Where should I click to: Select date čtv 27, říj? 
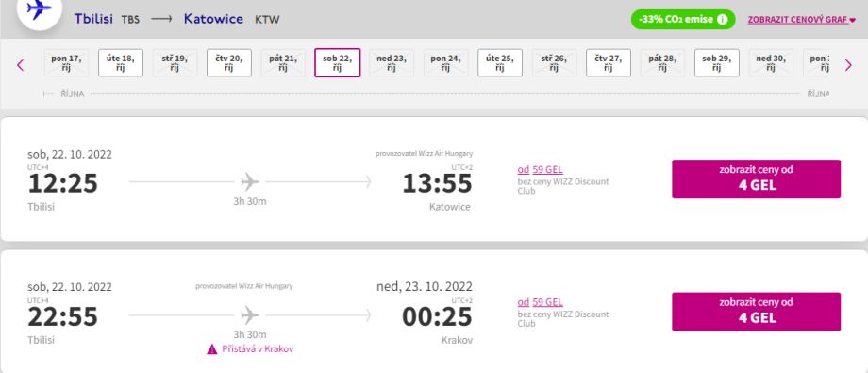pos(609,63)
